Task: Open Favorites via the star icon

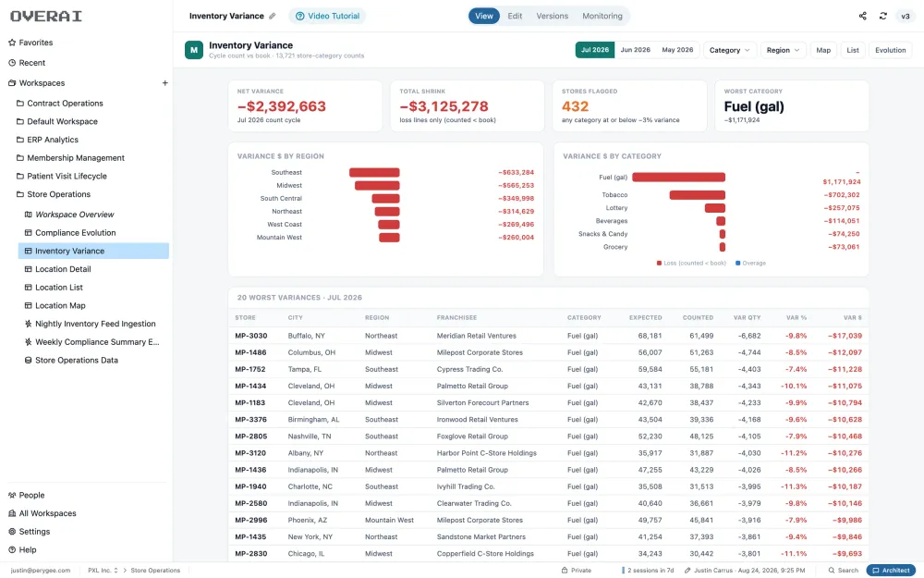Action: pyautogui.click(x=12, y=43)
